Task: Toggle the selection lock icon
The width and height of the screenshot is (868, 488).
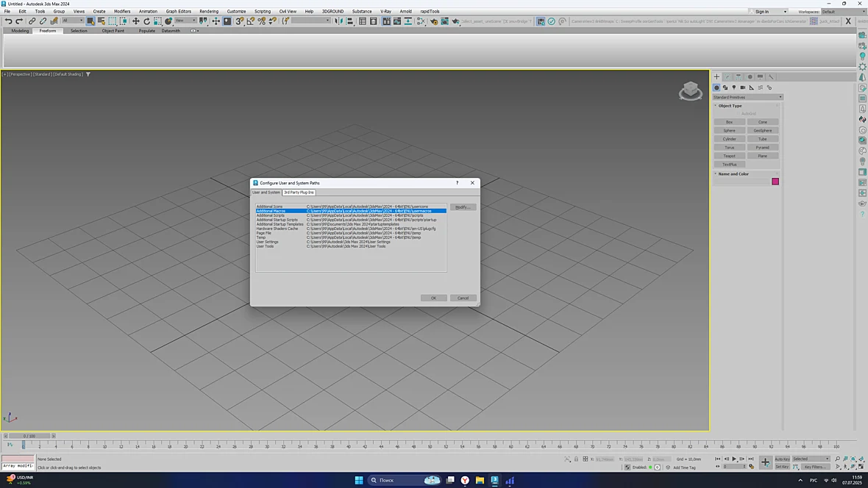Action: (x=576, y=459)
